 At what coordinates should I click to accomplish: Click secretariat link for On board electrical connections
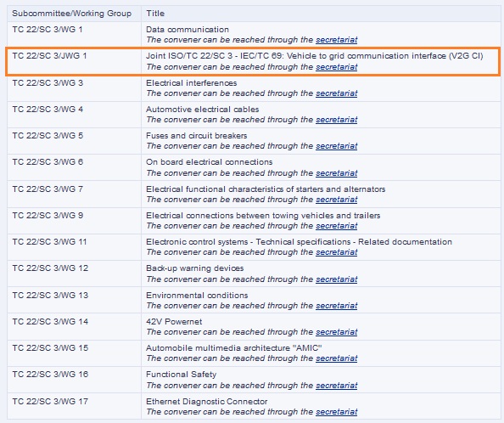coord(336,173)
